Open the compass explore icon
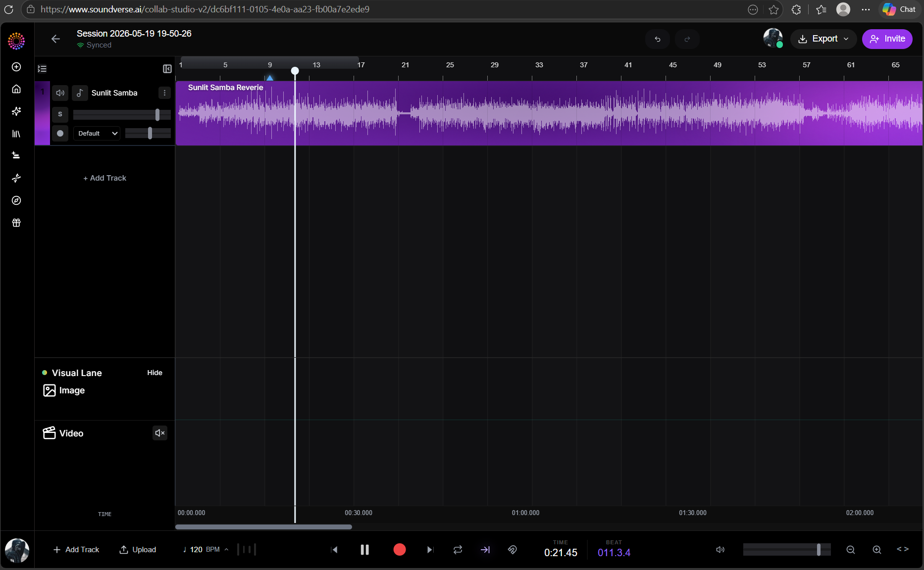924x570 pixels. click(x=16, y=200)
